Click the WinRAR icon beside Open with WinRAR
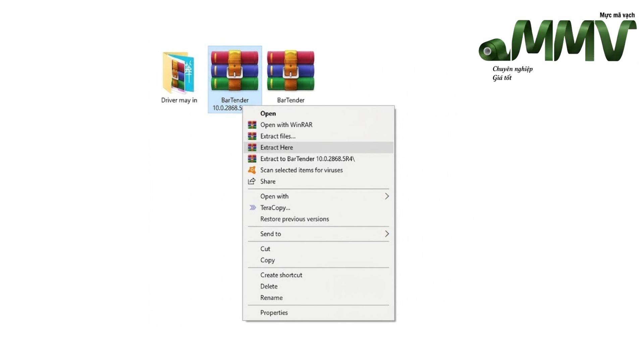This screenshot has width=644, height=362. point(252,125)
